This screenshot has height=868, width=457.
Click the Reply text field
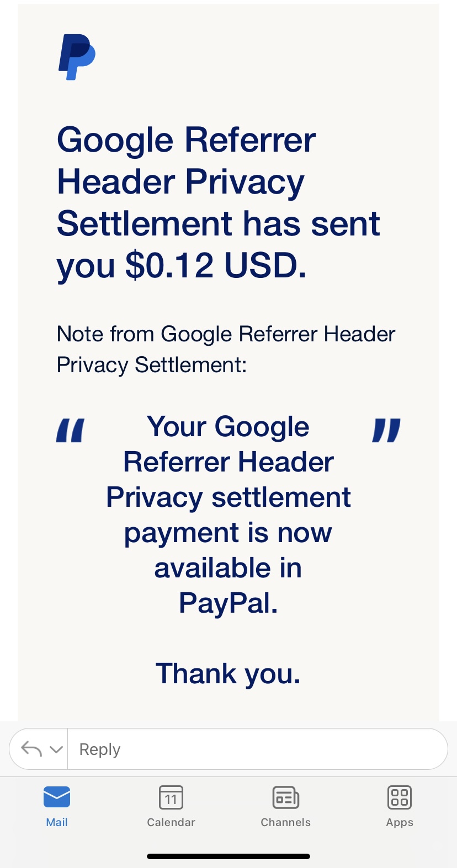257,749
